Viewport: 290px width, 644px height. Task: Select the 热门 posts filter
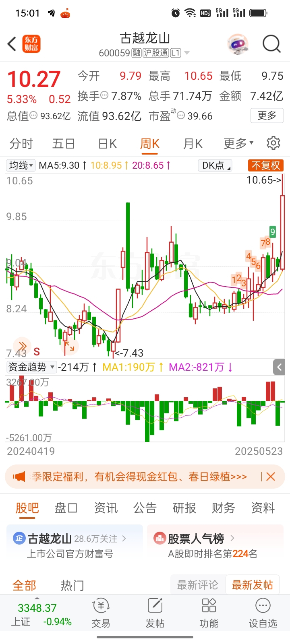(x=72, y=585)
